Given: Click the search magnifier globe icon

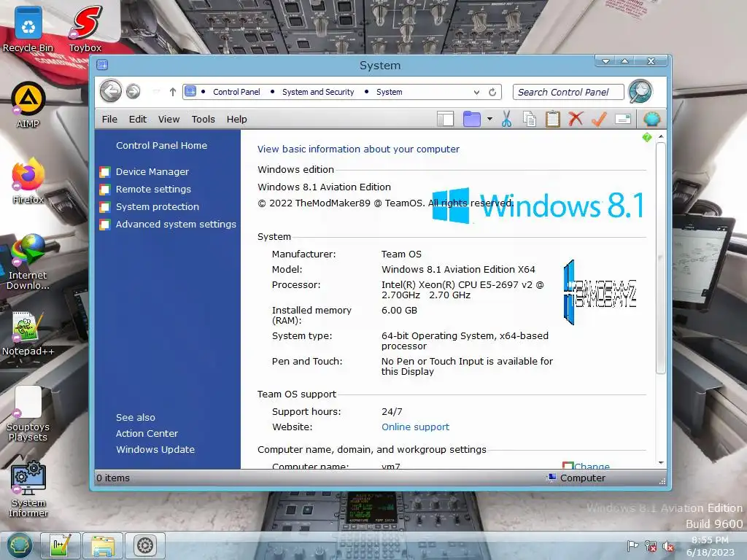Looking at the screenshot, I should pyautogui.click(x=640, y=91).
